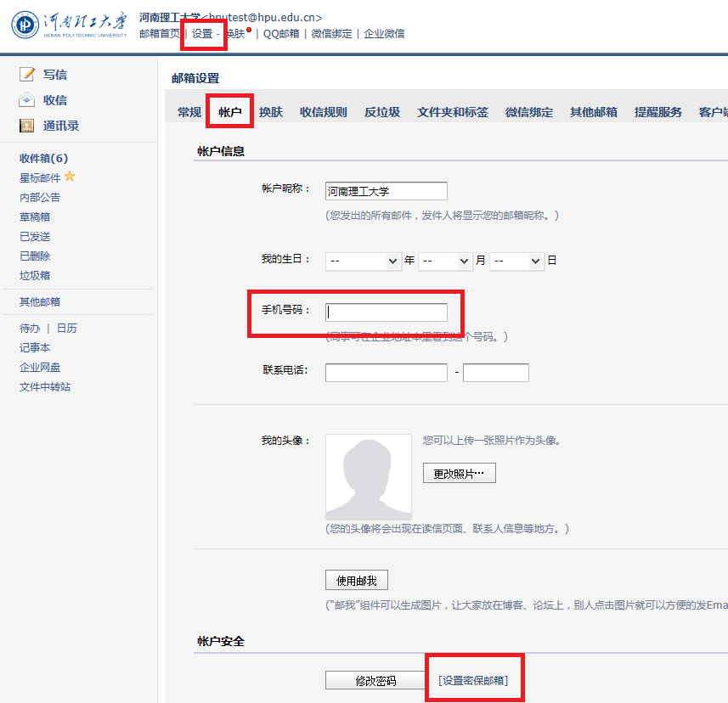Viewport: 728px width, 703px height.
Task: Open the 收信规则 tab
Action: coord(324,112)
